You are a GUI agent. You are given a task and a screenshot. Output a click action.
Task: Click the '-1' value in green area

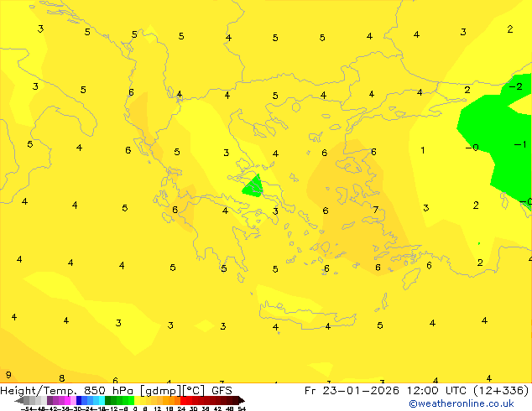(x=519, y=144)
